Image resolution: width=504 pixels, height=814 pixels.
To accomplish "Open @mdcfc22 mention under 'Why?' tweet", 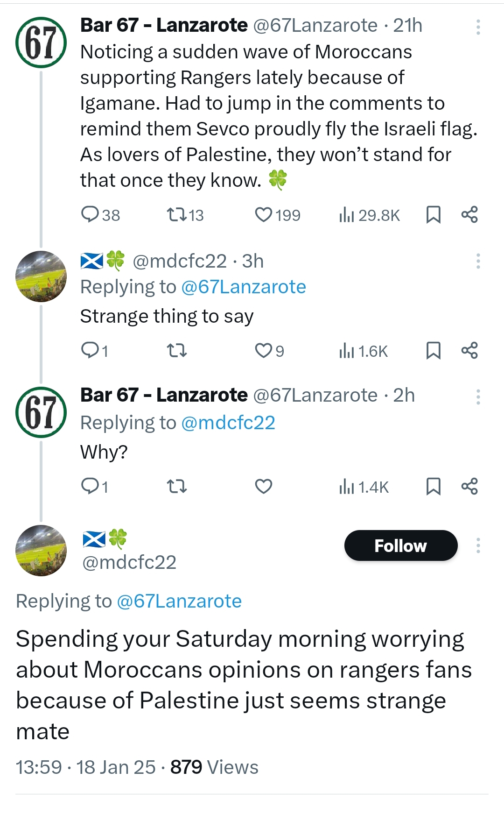I will click(x=228, y=423).
